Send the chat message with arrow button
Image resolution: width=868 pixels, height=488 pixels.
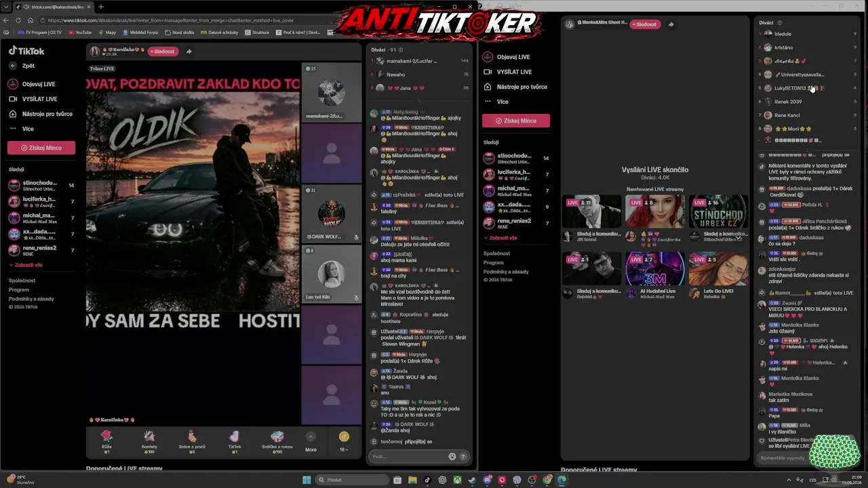[463, 456]
